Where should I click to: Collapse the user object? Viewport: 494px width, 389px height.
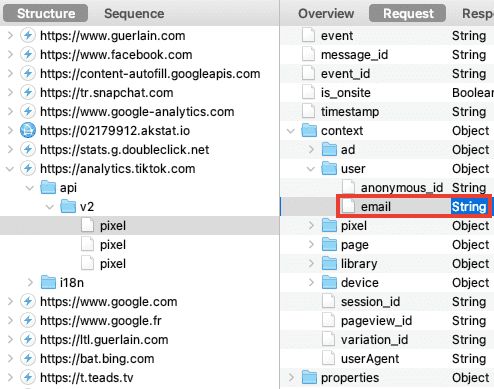tap(311, 169)
